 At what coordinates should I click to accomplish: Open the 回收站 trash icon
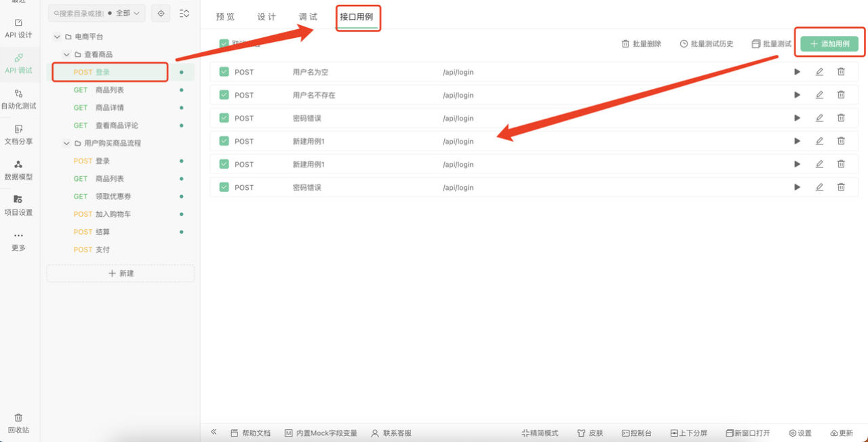[x=18, y=418]
